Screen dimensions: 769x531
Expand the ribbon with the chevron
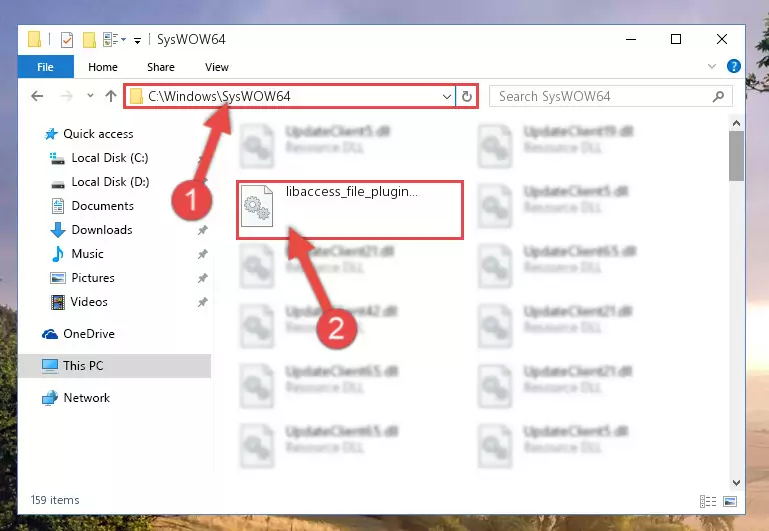point(712,66)
